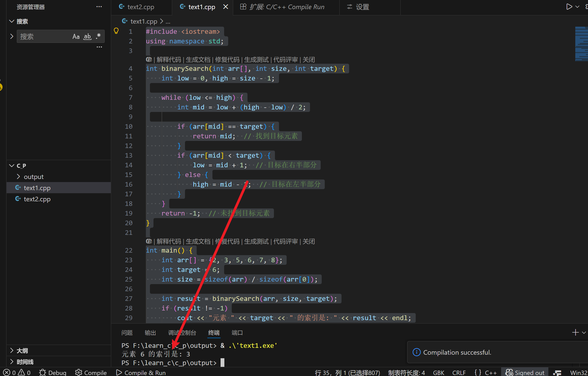Toggle match case in search box
Viewport: 588px width, 376px height.
[76, 37]
